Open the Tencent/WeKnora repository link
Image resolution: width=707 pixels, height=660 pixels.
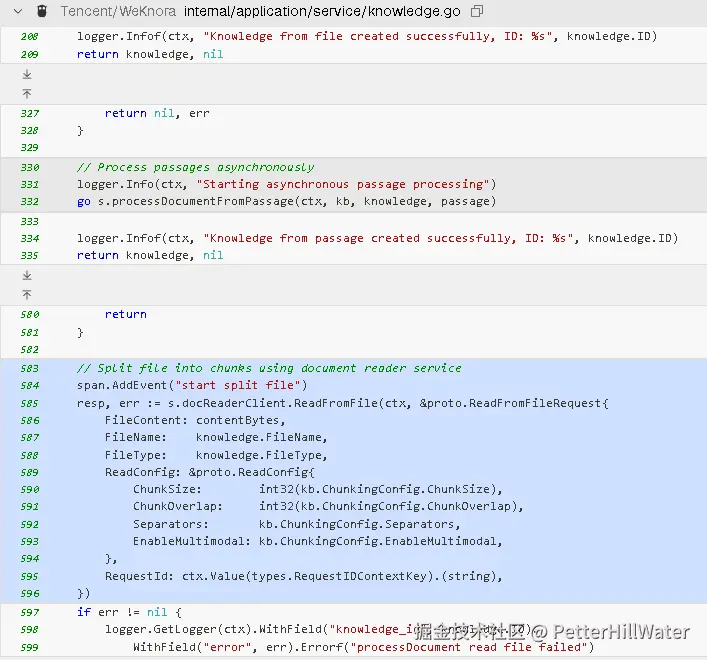(x=118, y=11)
